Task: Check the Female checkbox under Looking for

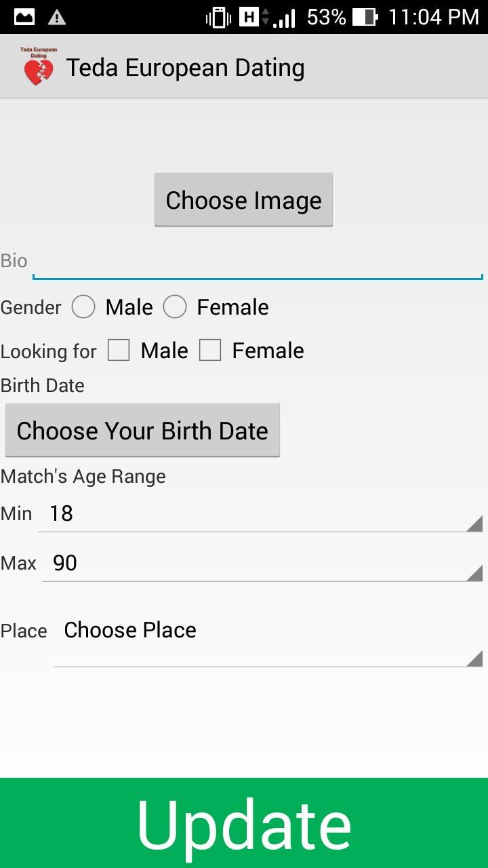Action: 211,350
